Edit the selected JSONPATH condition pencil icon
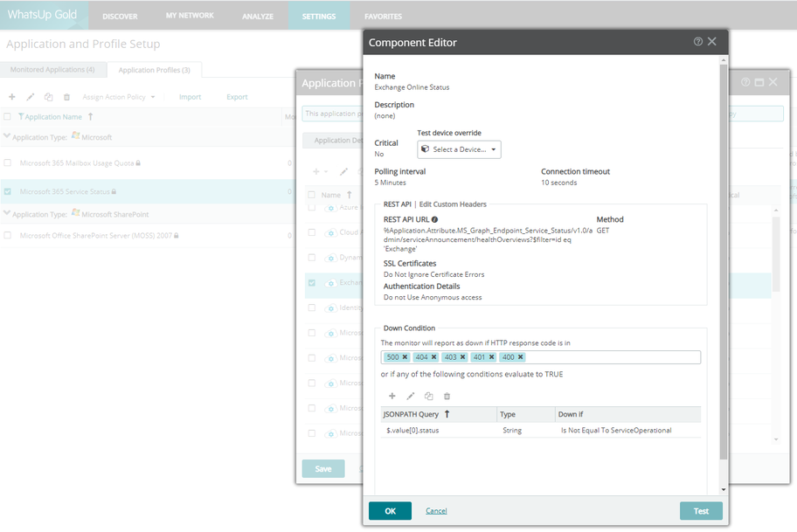Image resolution: width=797 pixels, height=532 pixels. click(x=410, y=396)
